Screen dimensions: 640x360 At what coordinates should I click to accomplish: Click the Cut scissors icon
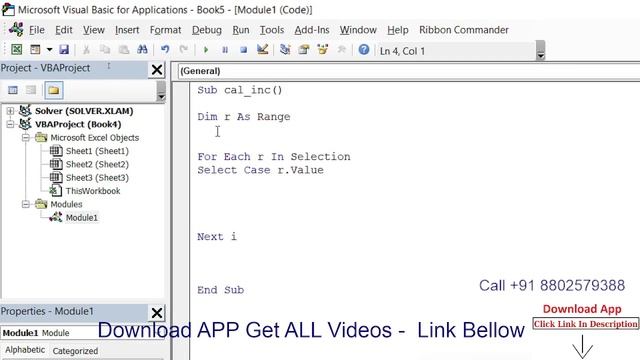click(86, 50)
